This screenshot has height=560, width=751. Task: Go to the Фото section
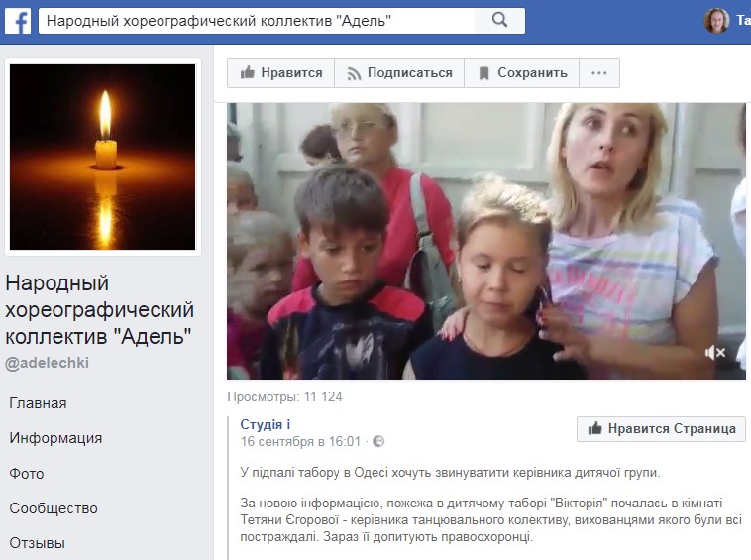27,474
